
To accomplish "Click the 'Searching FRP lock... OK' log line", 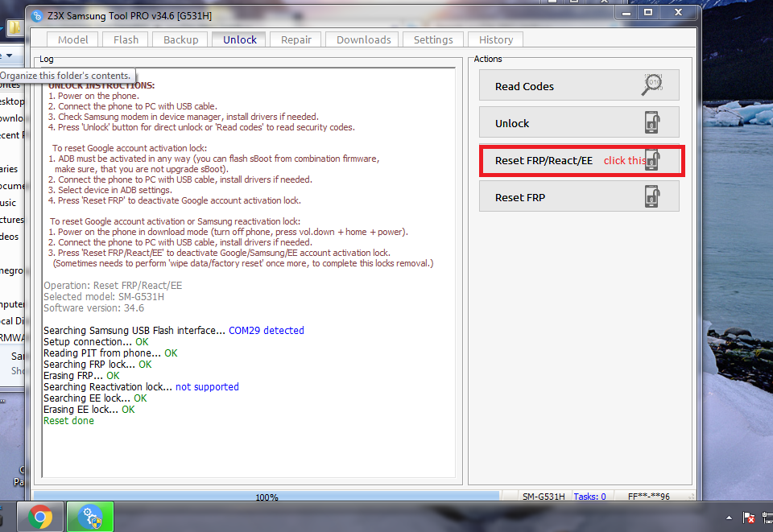I will pos(97,364).
